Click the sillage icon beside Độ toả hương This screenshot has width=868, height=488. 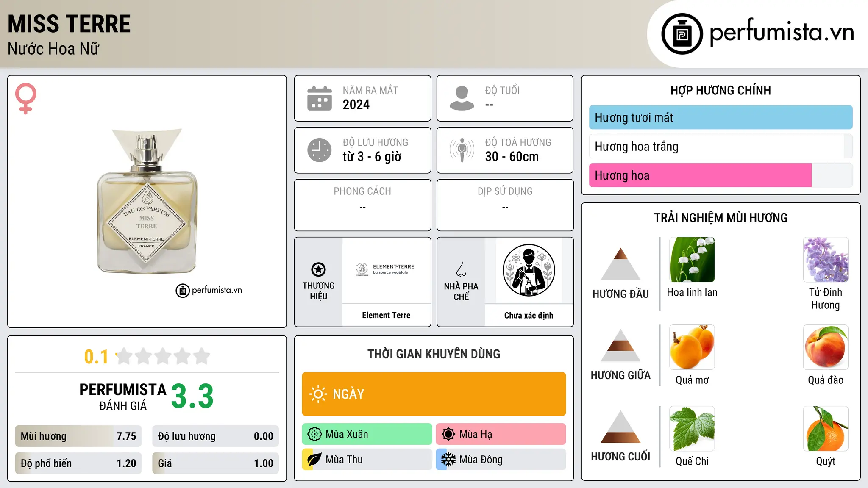point(462,150)
